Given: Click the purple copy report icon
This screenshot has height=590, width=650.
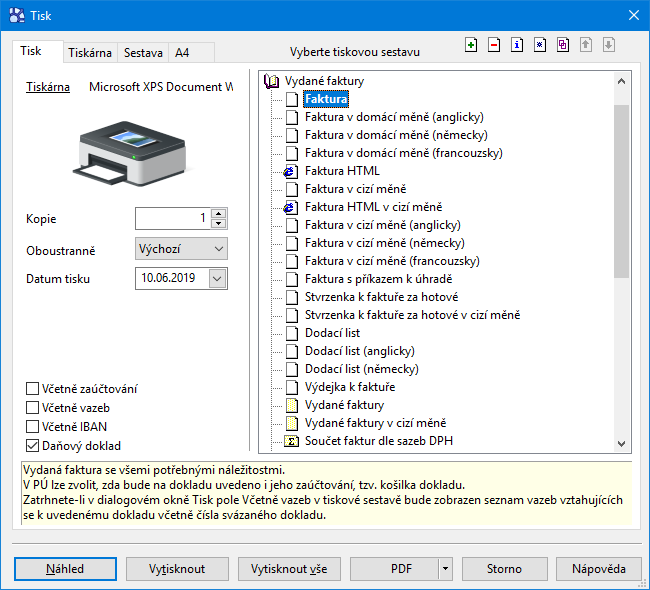Looking at the screenshot, I should coord(563,45).
